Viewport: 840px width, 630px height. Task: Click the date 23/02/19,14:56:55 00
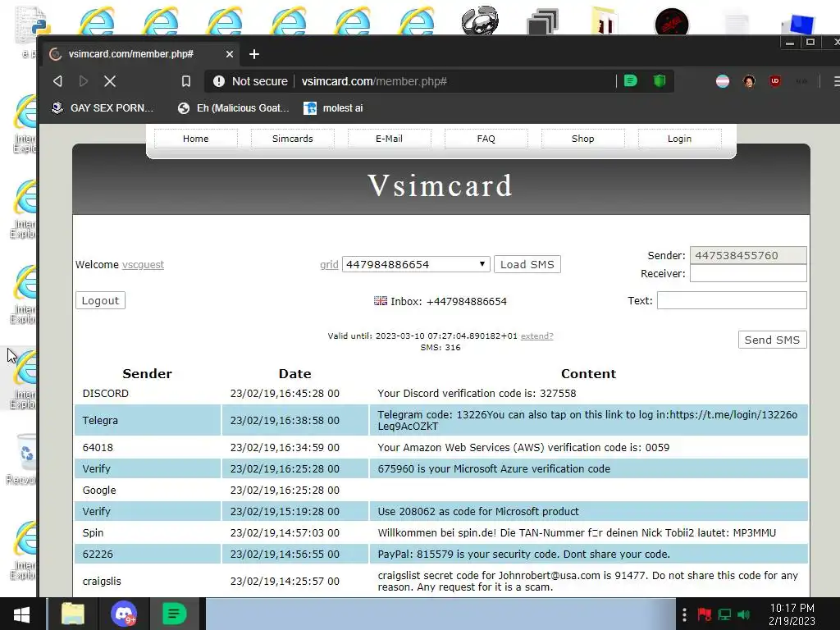pos(285,554)
